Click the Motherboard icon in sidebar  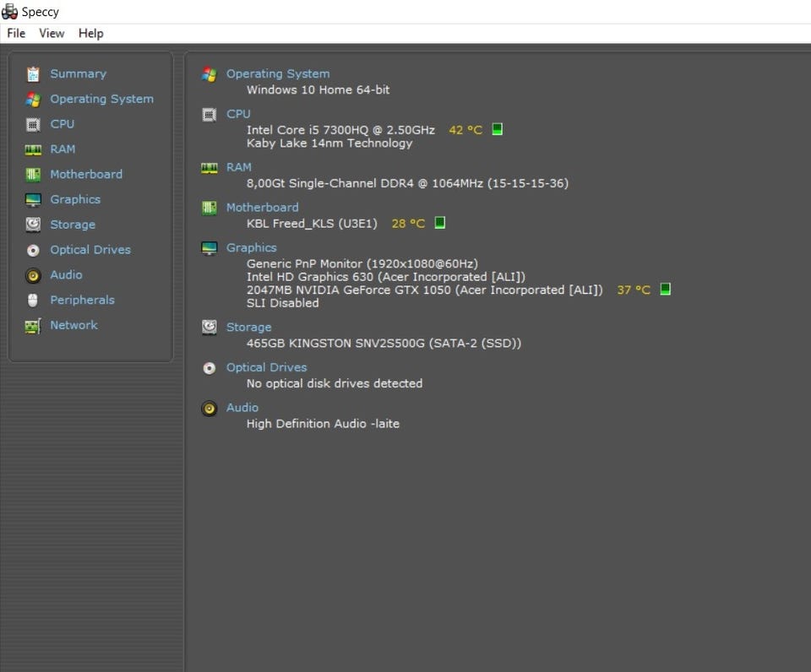click(33, 175)
